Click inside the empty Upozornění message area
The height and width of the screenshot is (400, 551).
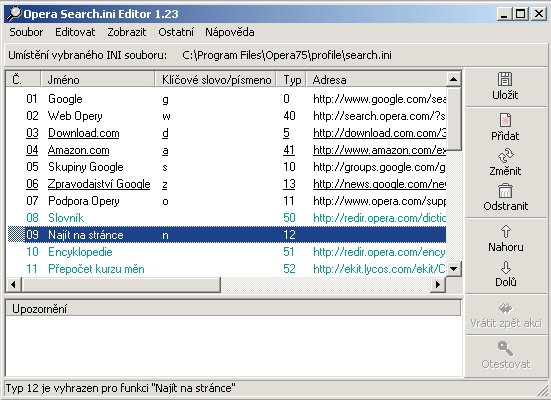pyautogui.click(x=233, y=346)
